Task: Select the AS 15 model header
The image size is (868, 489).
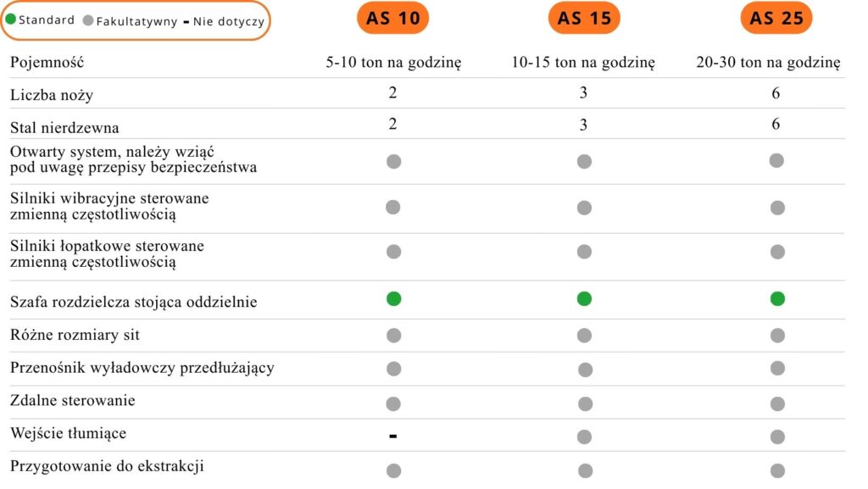Action: [x=584, y=18]
